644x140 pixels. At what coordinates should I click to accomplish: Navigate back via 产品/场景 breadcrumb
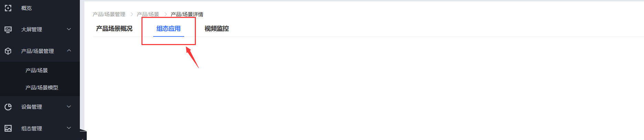(x=148, y=14)
